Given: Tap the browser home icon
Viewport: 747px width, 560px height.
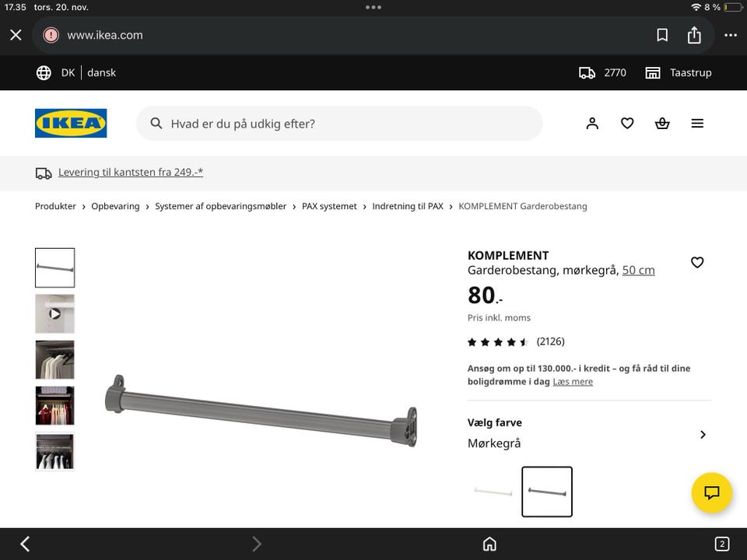Looking at the screenshot, I should tap(489, 544).
